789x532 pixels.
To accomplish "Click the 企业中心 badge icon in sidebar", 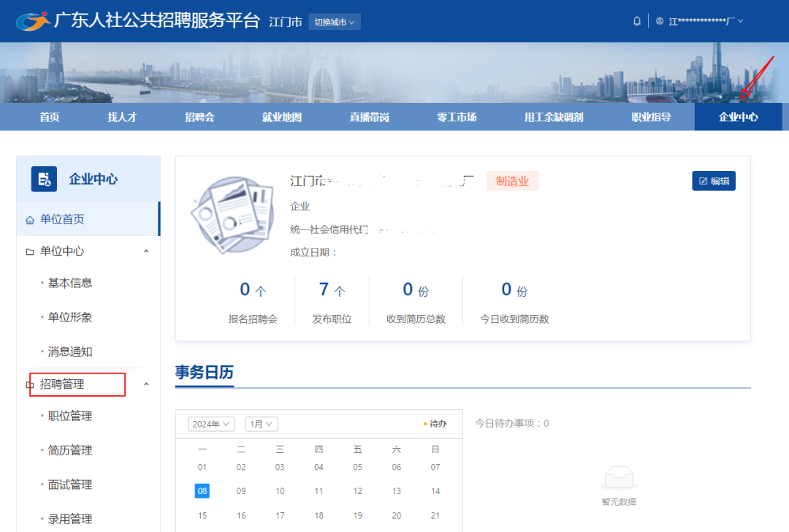I will click(42, 178).
